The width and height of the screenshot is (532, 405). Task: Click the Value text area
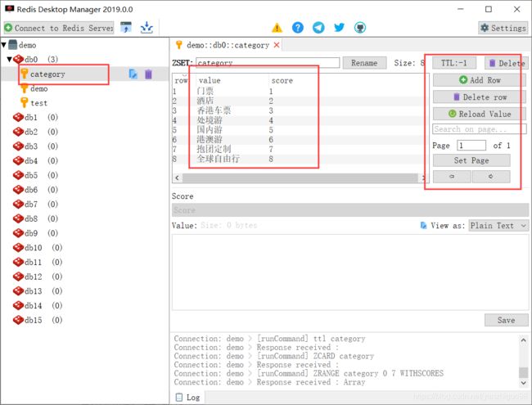coord(349,272)
